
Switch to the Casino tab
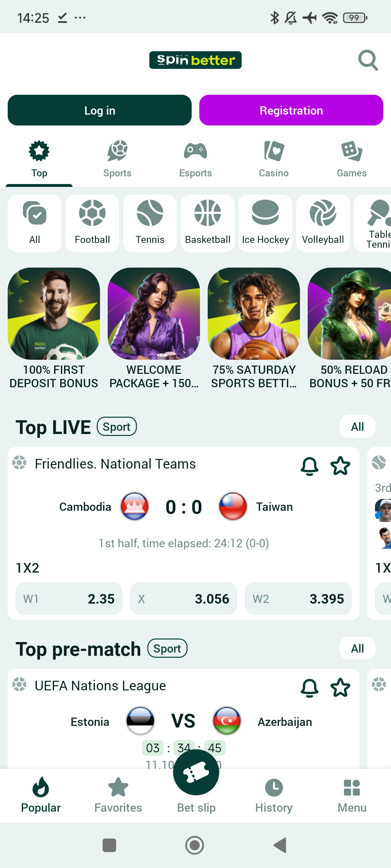click(x=274, y=159)
